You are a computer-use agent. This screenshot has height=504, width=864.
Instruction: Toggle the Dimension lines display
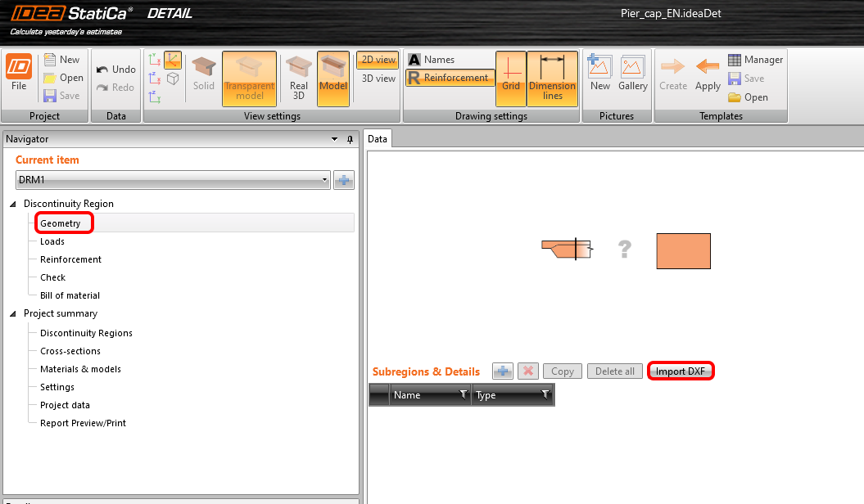[552, 78]
